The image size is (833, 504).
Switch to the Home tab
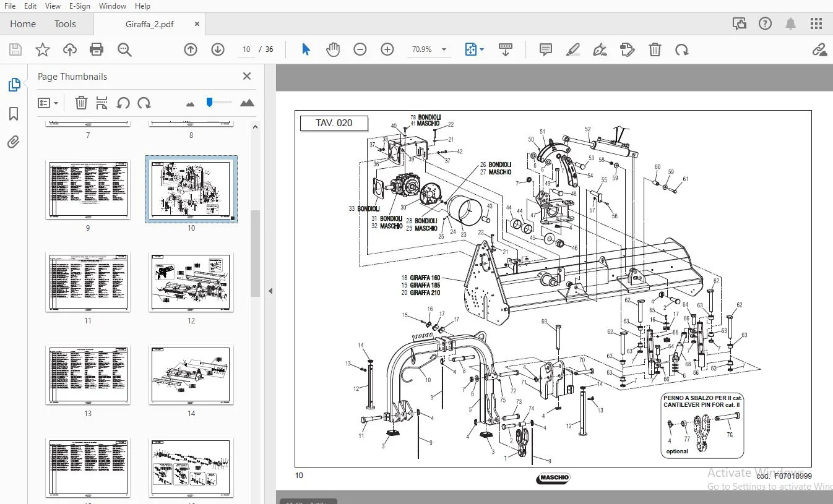pyautogui.click(x=23, y=23)
